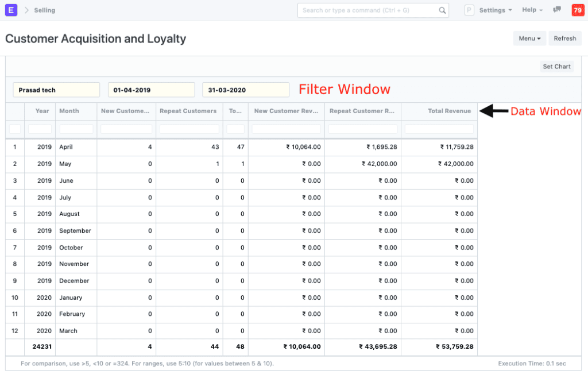Click the ₹ 1,695.28 repeat revenue cell
Screen dimensions: 588x374
[363, 147]
